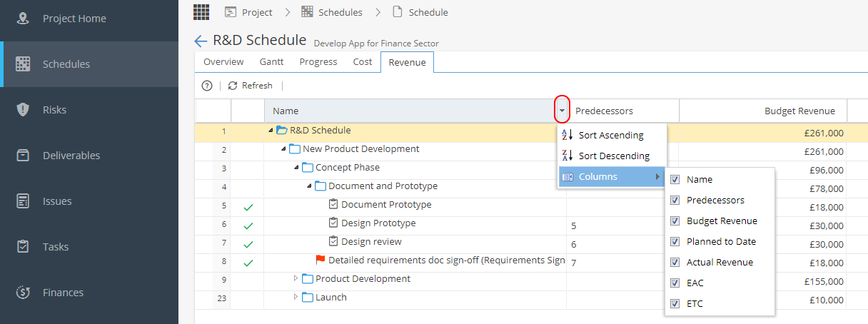Image resolution: width=868 pixels, height=324 pixels.
Task: Click Project breadcrumb icon
Action: coord(231,12)
